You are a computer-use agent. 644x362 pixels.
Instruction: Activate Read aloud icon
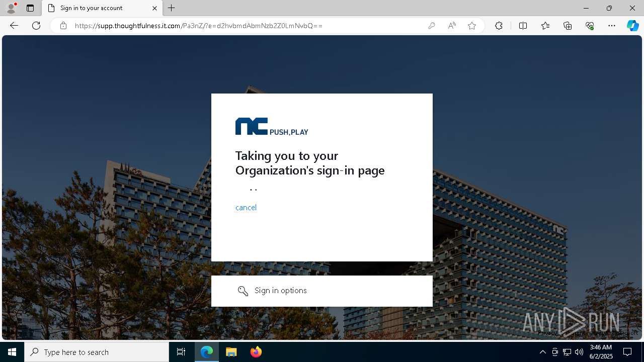pos(452,26)
